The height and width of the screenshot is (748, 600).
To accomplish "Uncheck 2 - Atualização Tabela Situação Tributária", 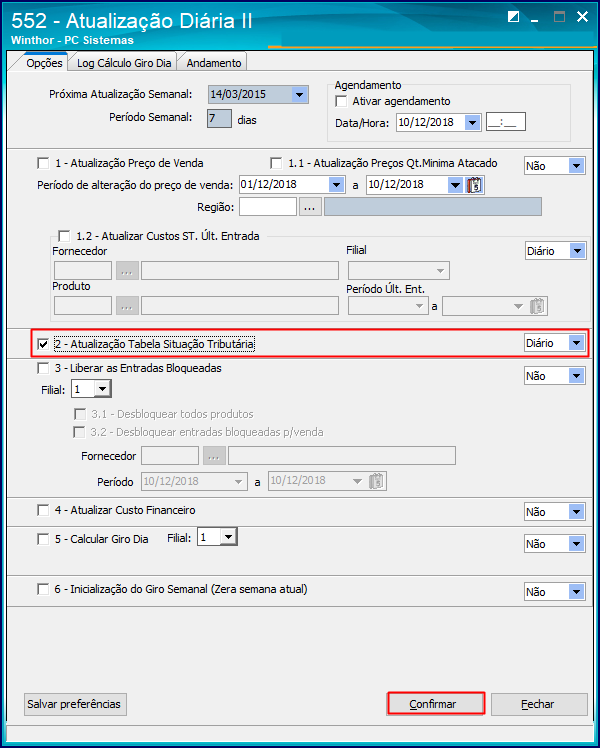I will point(43,344).
